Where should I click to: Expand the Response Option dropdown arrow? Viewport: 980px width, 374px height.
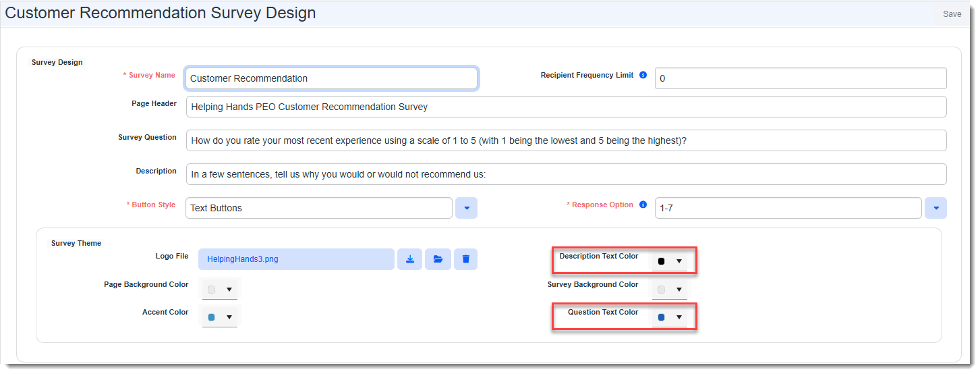[x=935, y=208]
